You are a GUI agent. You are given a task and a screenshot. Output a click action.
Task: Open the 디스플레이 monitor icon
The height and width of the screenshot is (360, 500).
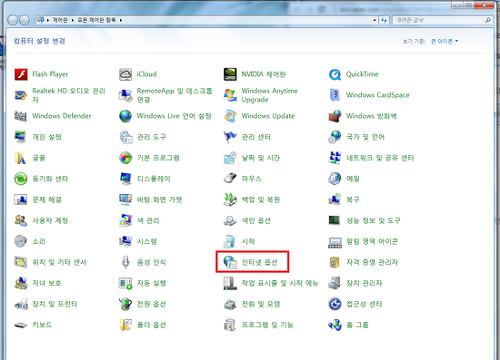126,179
